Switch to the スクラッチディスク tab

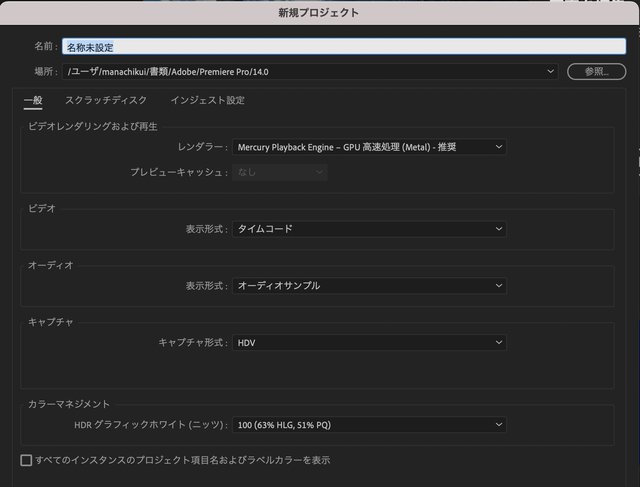point(106,100)
